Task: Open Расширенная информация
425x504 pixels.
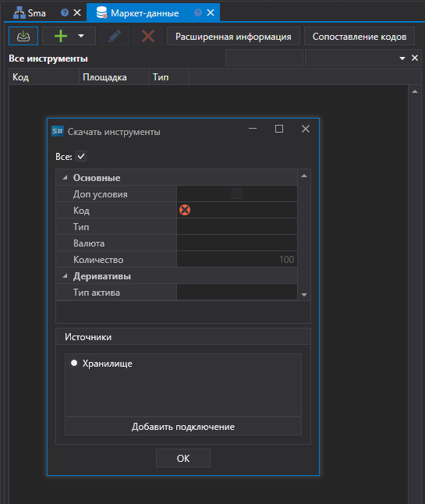Action: pos(233,37)
